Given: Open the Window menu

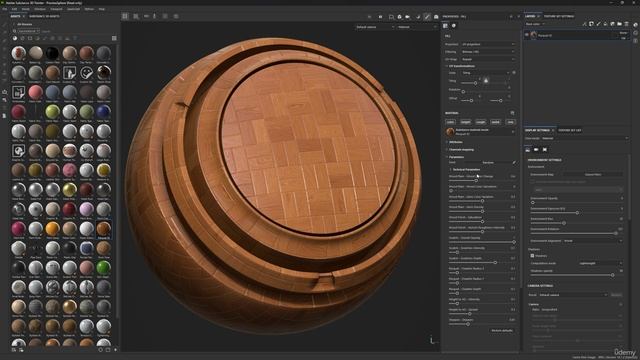Looking at the screenshot, I should tap(40, 9).
